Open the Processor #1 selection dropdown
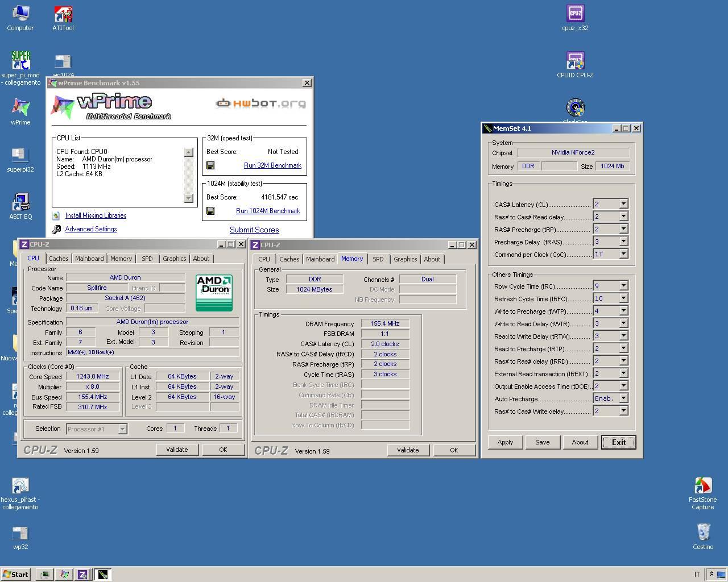728x582 pixels. coord(122,429)
